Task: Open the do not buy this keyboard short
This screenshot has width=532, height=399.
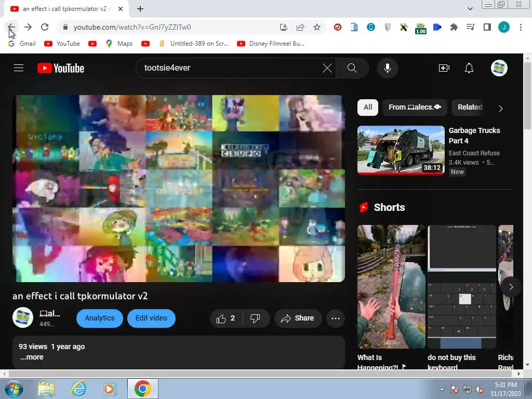Action: tap(462, 287)
